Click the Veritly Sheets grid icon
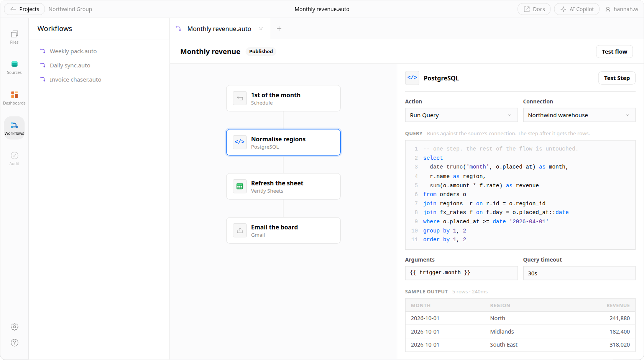The width and height of the screenshot is (644, 360). [240, 187]
